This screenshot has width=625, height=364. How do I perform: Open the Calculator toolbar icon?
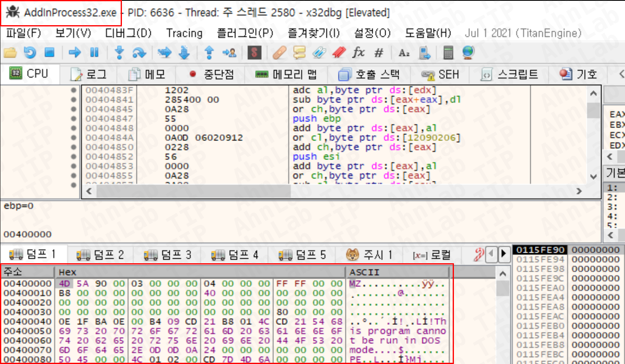pyautogui.click(x=448, y=52)
